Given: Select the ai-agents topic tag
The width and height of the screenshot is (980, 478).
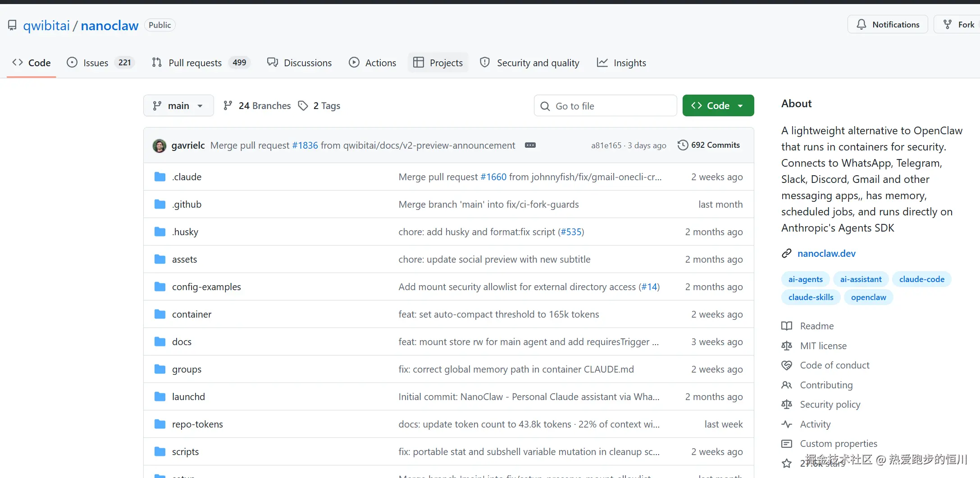Looking at the screenshot, I should 806,279.
